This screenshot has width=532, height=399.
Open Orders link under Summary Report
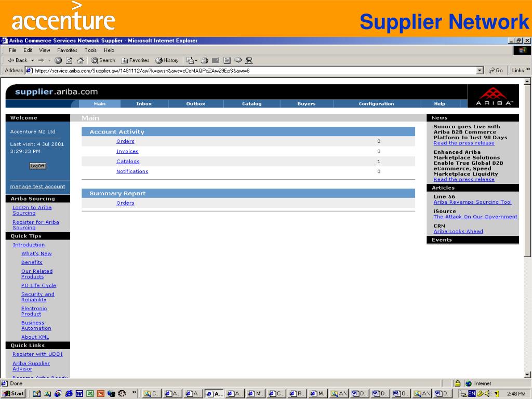point(125,203)
